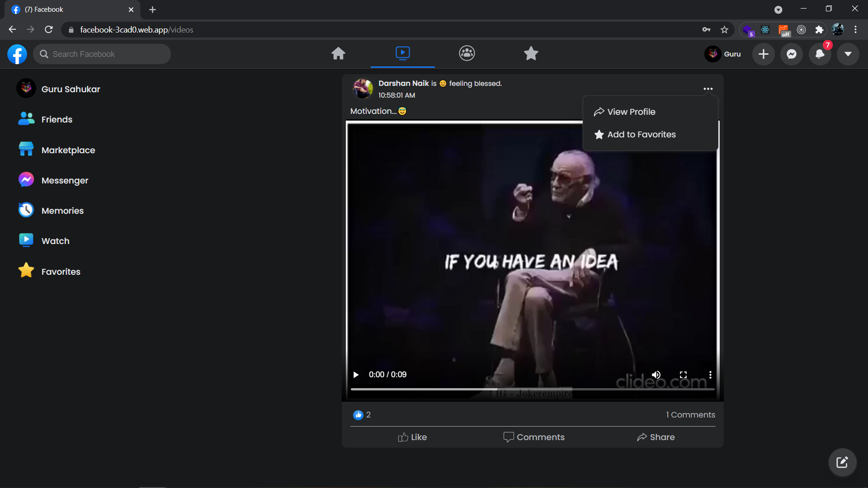This screenshot has width=868, height=488.
Task: Open Favorites in the sidebar
Action: tap(49, 272)
